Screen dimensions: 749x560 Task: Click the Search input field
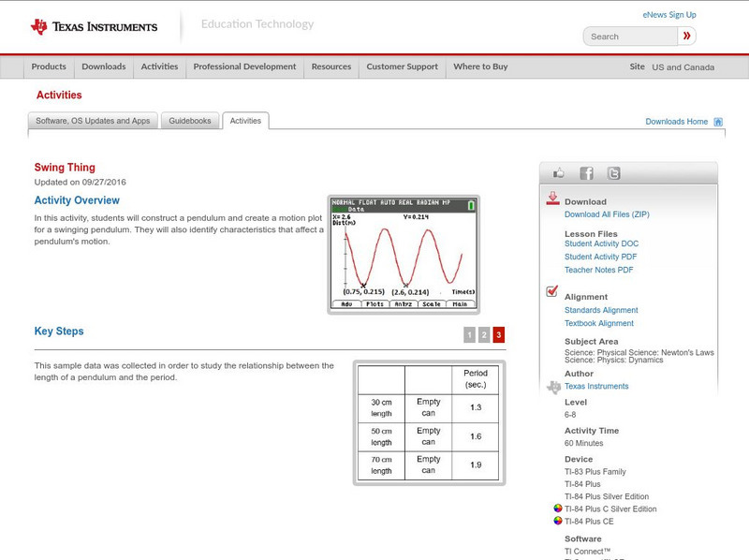click(x=630, y=37)
